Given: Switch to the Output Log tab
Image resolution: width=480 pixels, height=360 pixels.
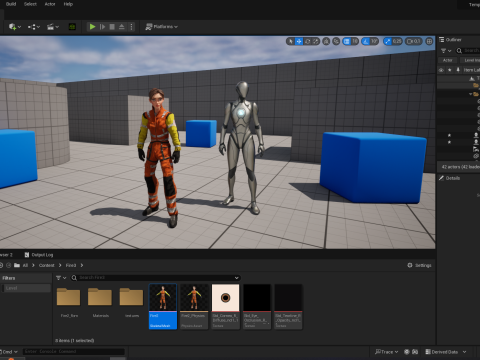Looking at the screenshot, I should [39, 255].
